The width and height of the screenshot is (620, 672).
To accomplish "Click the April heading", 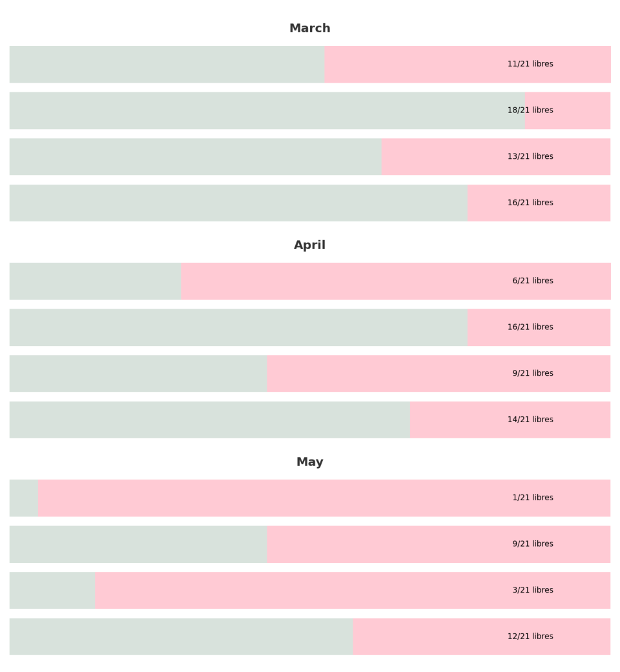I will [309, 245].
